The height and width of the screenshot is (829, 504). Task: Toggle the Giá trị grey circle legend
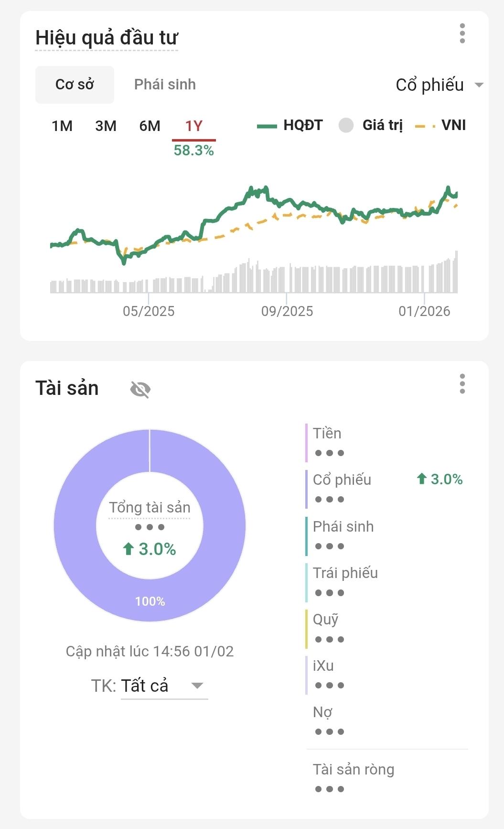coord(371,126)
